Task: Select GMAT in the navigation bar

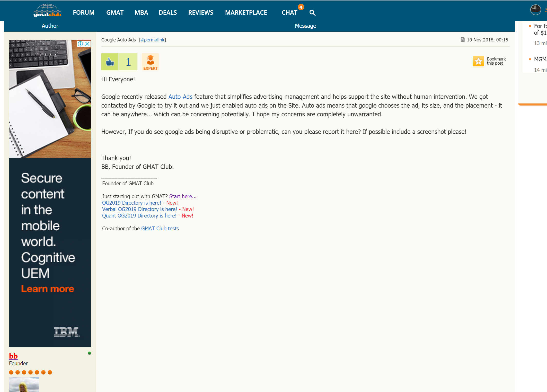Action: (x=115, y=12)
